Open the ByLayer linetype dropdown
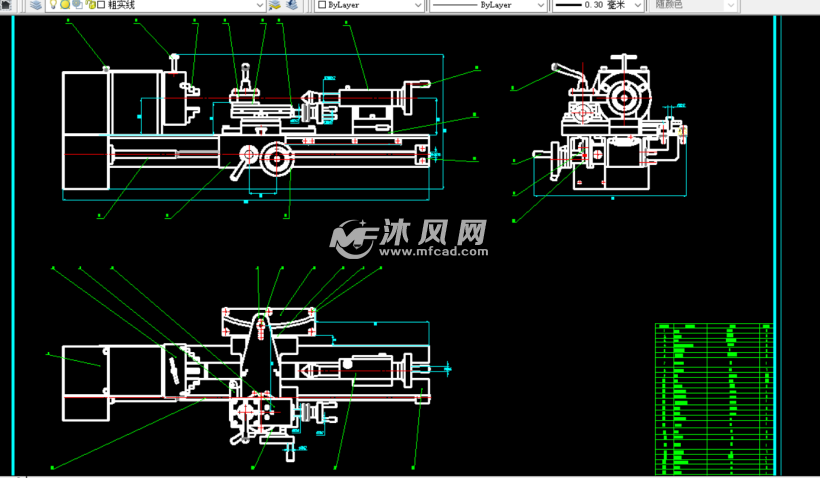 pos(541,5)
